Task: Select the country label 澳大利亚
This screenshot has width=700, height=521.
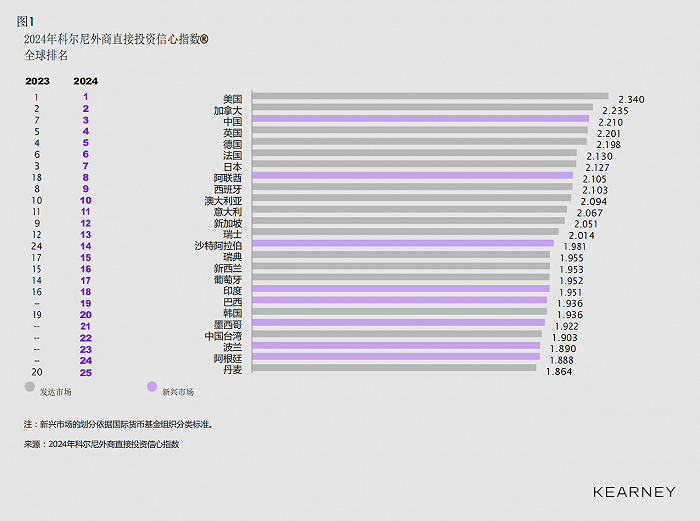Action: tap(223, 201)
